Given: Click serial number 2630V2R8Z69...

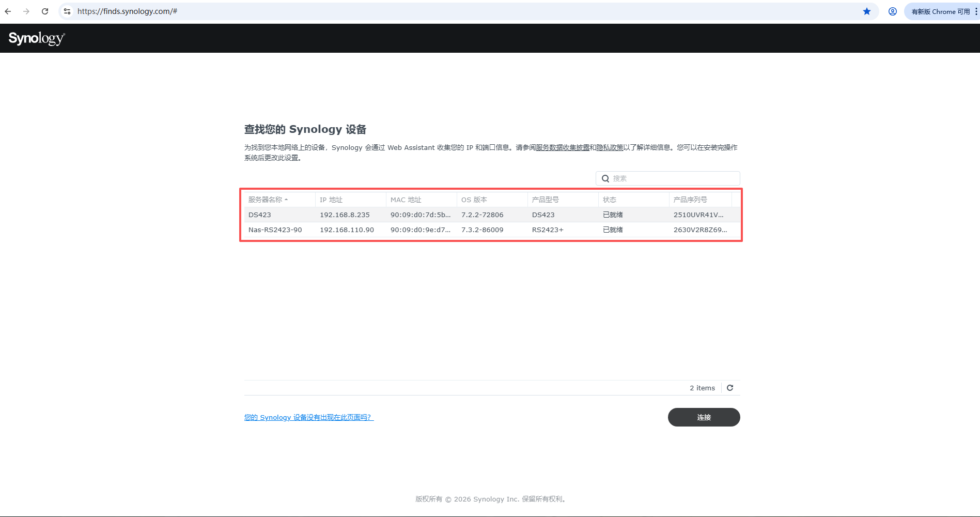Looking at the screenshot, I should pyautogui.click(x=700, y=230).
